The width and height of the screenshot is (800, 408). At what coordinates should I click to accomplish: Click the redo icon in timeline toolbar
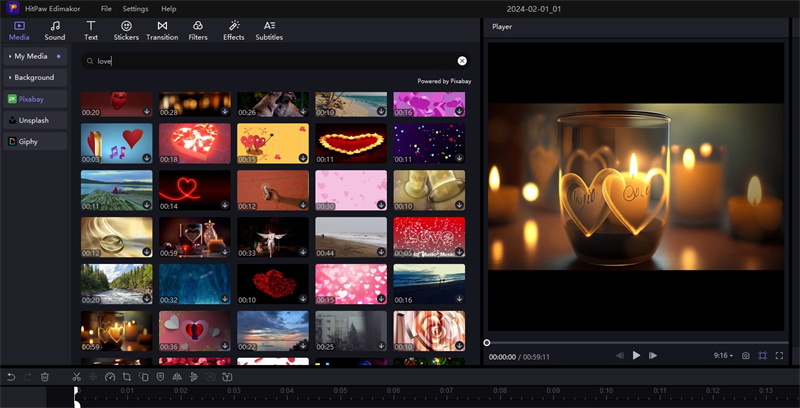click(x=28, y=377)
